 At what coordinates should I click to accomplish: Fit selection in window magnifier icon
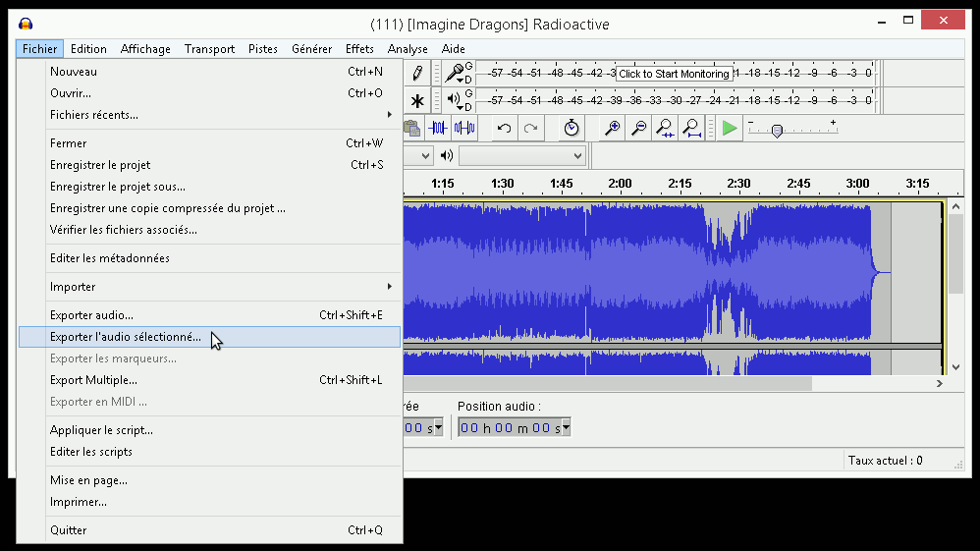coord(665,129)
